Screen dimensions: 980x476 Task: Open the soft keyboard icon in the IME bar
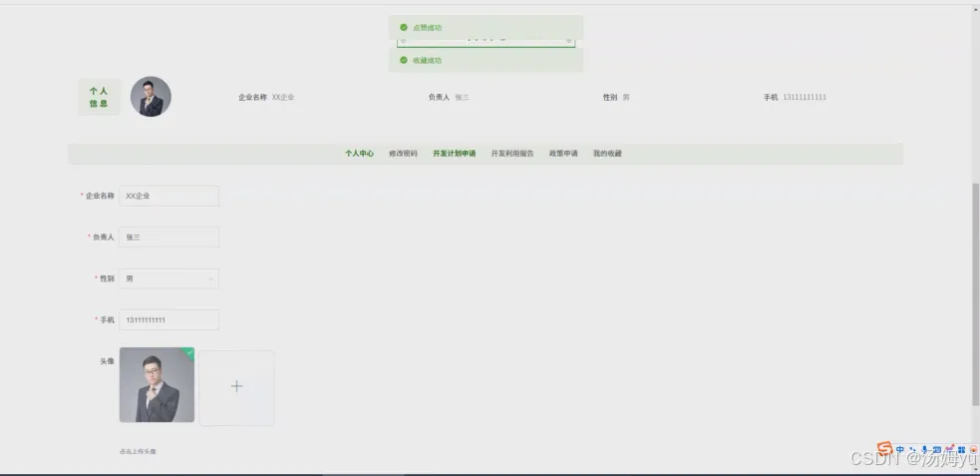pyautogui.click(x=937, y=450)
